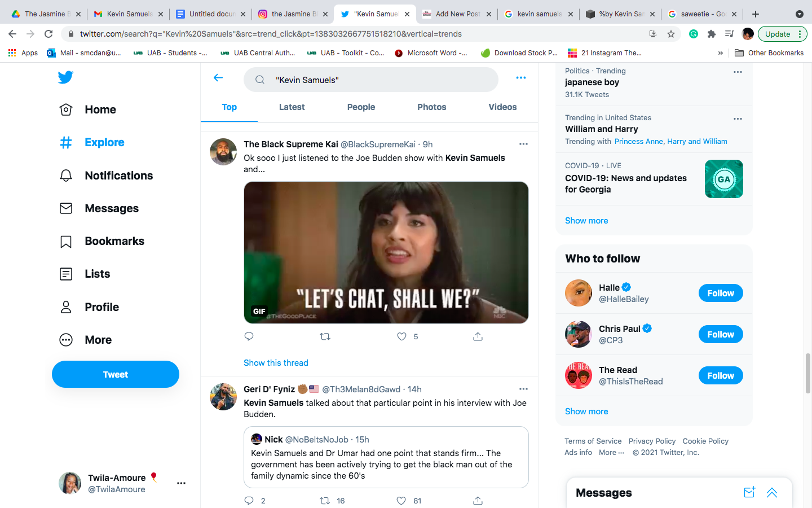Open more options on Black Supreme Kai tweet
812x508 pixels.
[x=523, y=144]
